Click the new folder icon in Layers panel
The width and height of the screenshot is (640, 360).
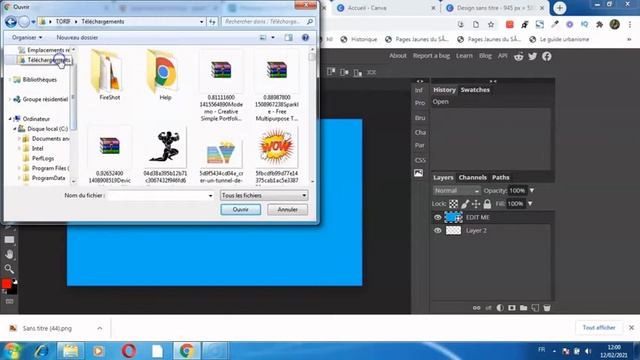click(523, 308)
